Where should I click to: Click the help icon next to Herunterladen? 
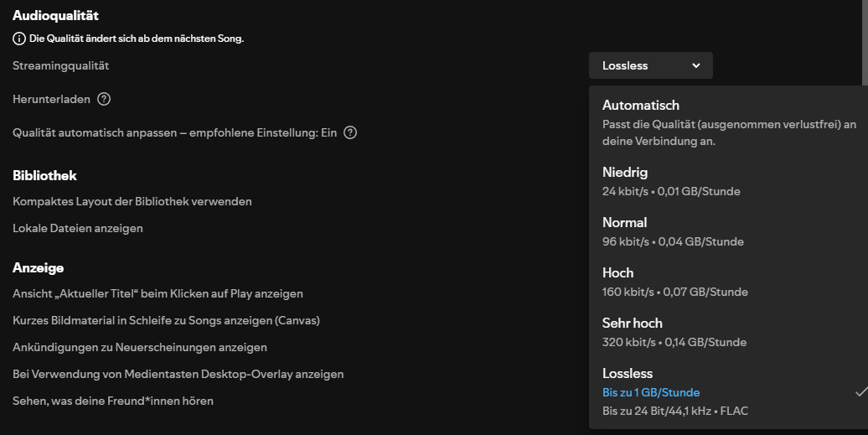click(x=104, y=99)
